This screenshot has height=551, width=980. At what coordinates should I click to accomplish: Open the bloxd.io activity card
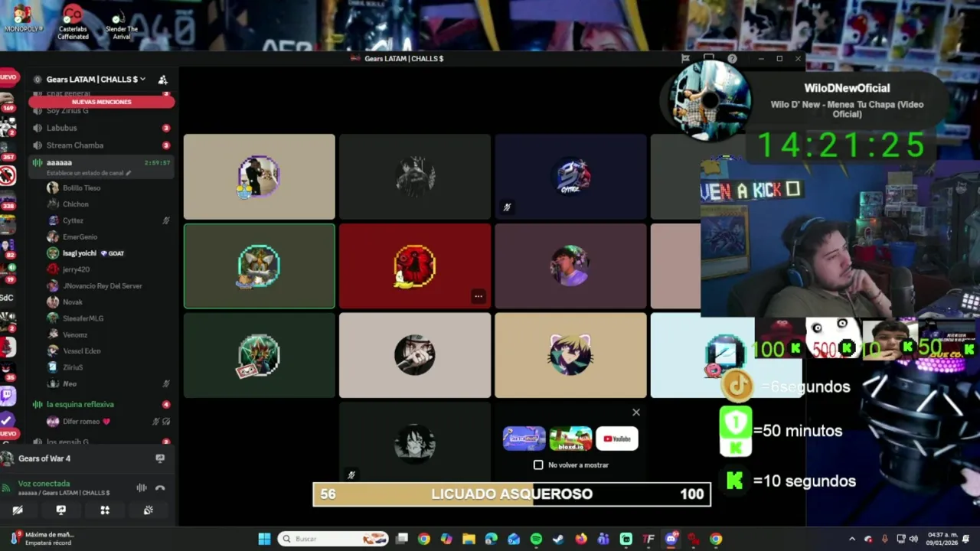click(570, 439)
